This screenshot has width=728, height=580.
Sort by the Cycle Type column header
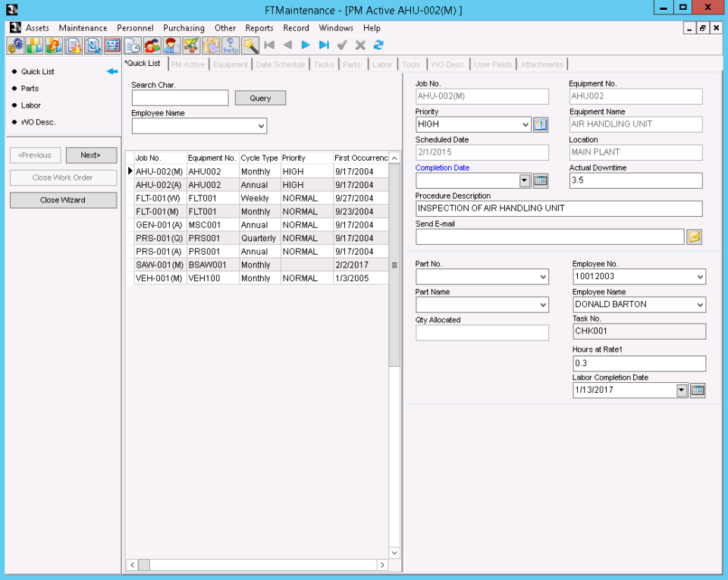tap(259, 158)
